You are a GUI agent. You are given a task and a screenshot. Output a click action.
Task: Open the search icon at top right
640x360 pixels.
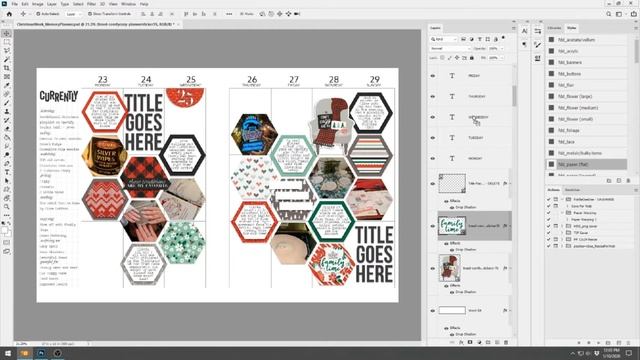609,14
